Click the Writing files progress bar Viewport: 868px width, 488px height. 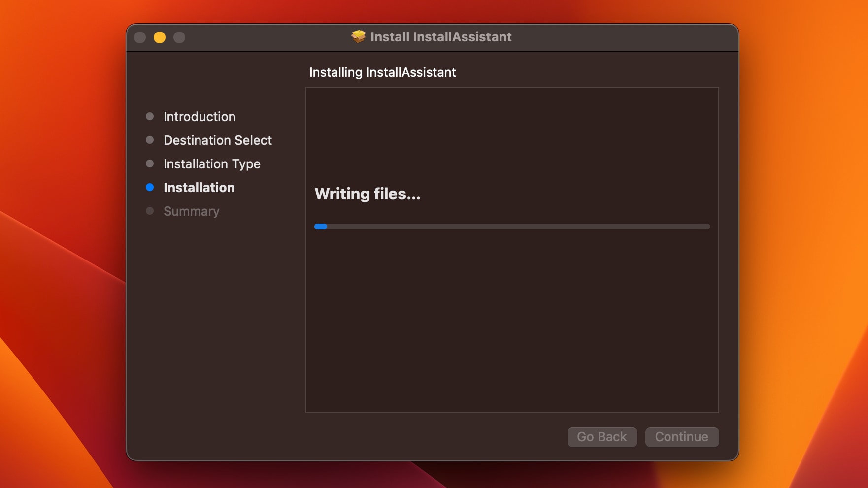(512, 227)
